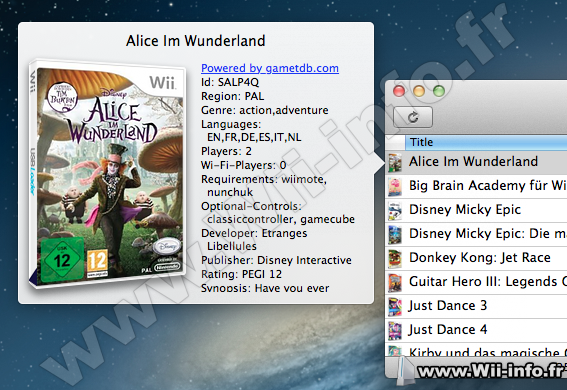The width and height of the screenshot is (567, 390).
Task: Select the Disney Micky Epic row
Action: point(477,210)
